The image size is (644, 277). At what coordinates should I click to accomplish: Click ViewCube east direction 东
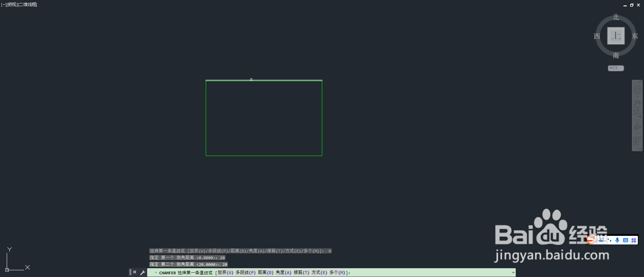[635, 36]
